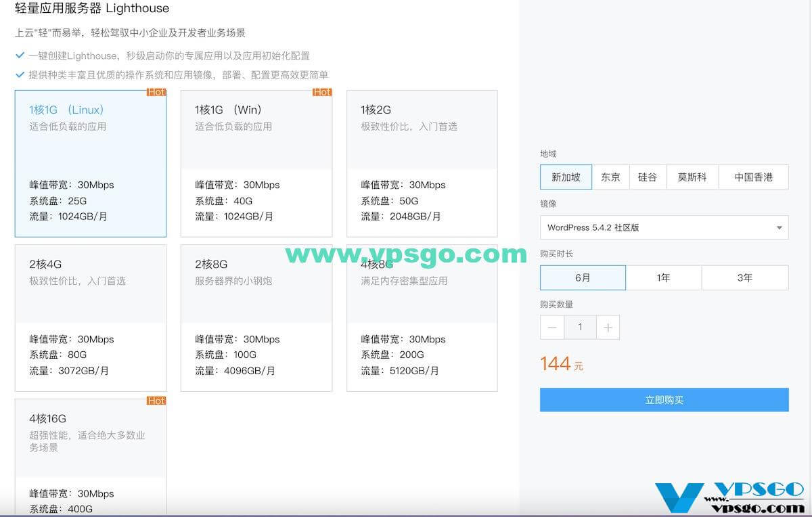Screen dimensions: 812x517
Task: Click the 轻量应用服务器 Lighthouse heading
Action: tap(92, 9)
